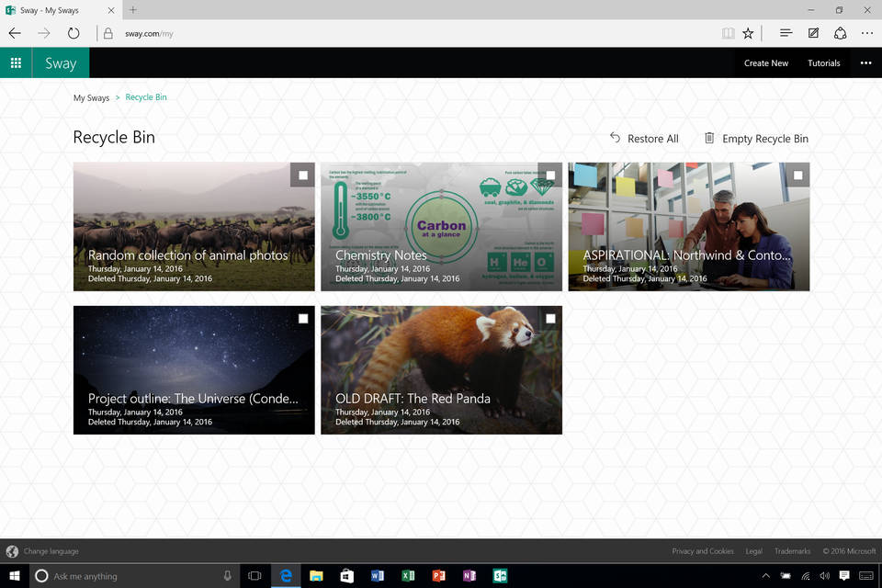Open the Tutorials menu item

(823, 62)
